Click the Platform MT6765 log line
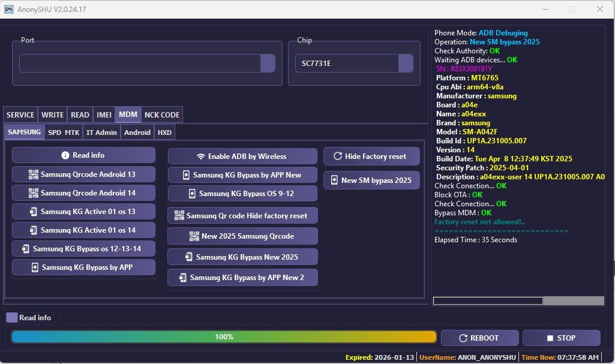 pos(467,78)
